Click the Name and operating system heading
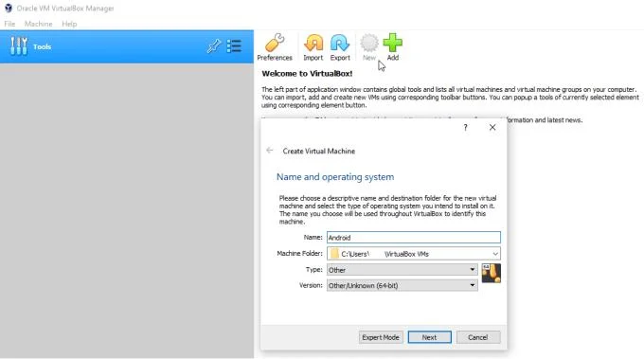The height and width of the screenshot is (359, 644). tap(335, 177)
